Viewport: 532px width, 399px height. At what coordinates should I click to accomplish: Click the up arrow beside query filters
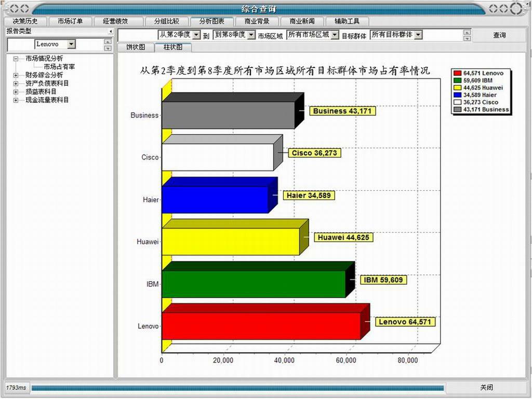467,32
